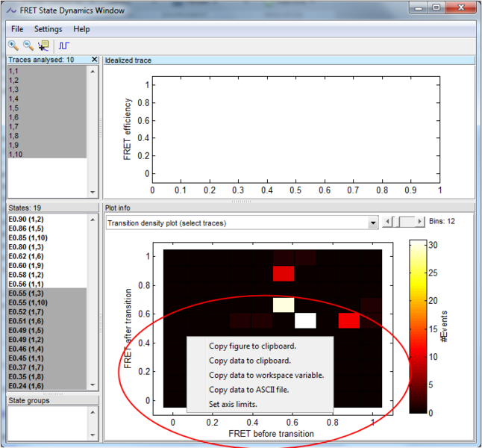
Task: Close the Traces analysed panel
Action: (94, 59)
